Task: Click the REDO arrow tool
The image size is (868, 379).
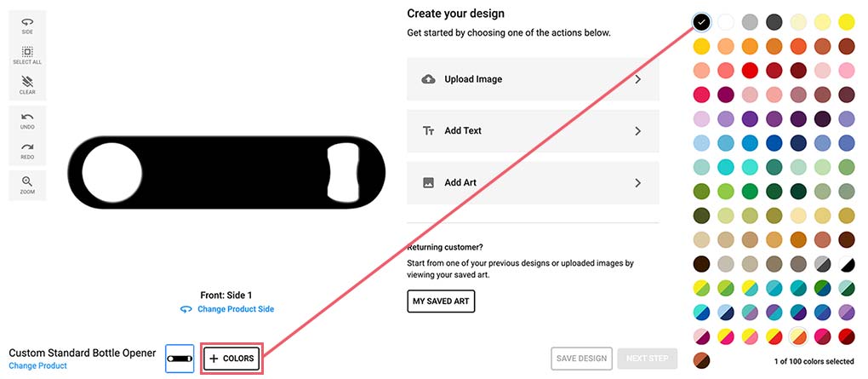Action: 27,151
